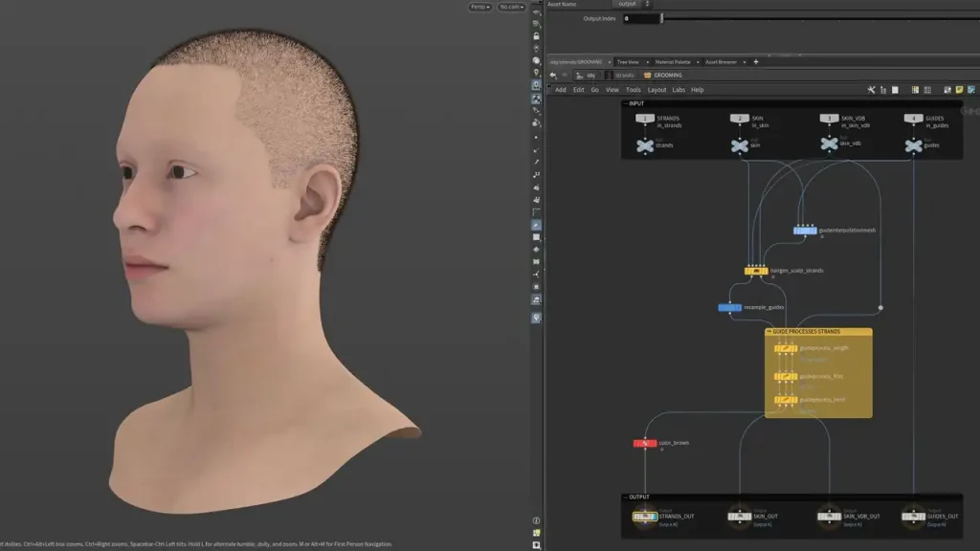Minimize GUIDE PROCESSES STRANDS network box
This screenshot has height=551, width=980.
pyautogui.click(x=768, y=332)
